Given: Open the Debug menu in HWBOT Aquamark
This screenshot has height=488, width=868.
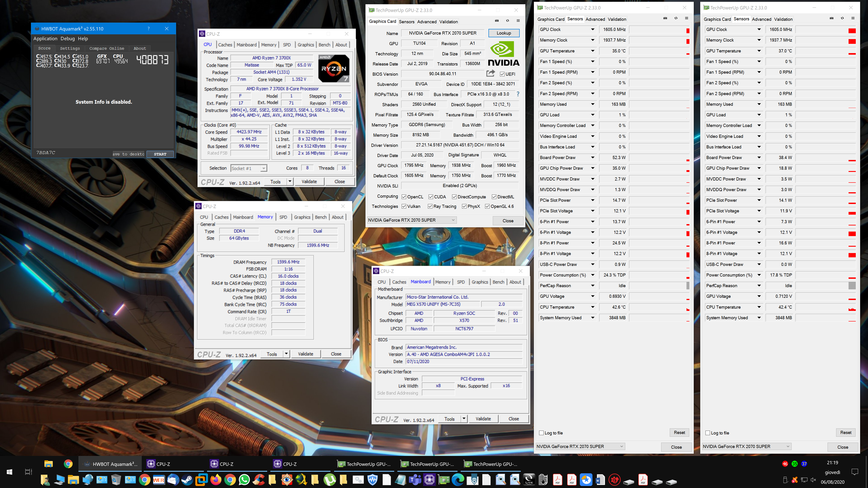Looking at the screenshot, I should pyautogui.click(x=67, y=38).
